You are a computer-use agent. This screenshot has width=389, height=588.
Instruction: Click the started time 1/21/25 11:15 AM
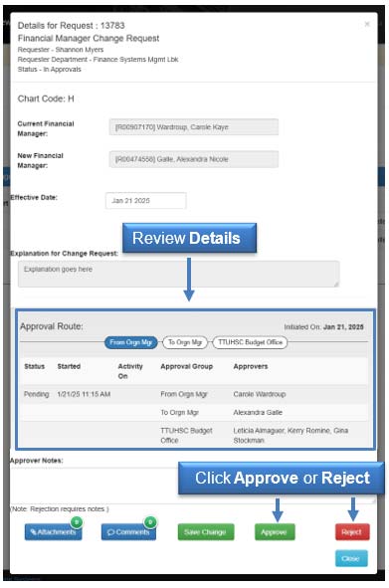84,394
